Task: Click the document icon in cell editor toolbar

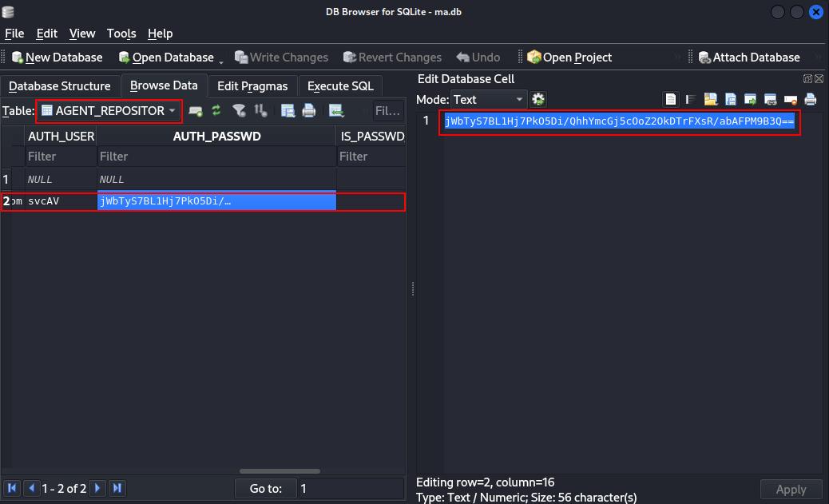Action: [670, 99]
